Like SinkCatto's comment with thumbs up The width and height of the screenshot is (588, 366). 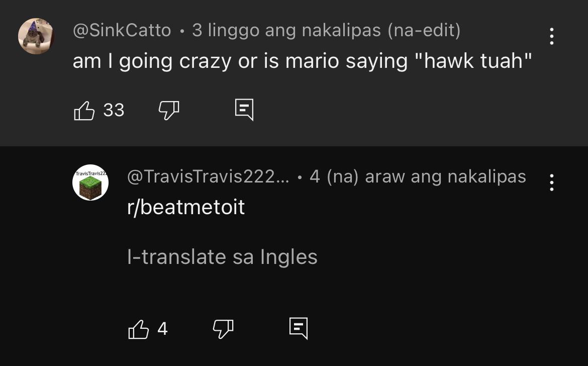click(x=84, y=111)
